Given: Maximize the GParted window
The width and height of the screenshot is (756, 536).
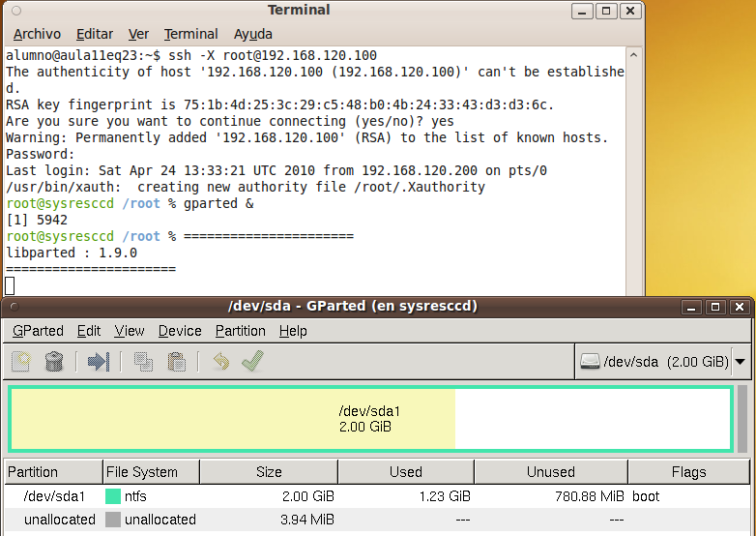Looking at the screenshot, I should click(715, 307).
